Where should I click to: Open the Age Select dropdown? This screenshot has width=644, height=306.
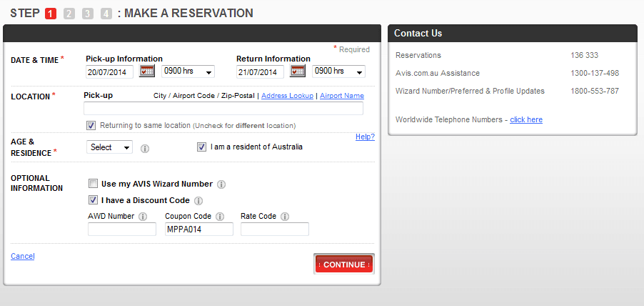pyautogui.click(x=109, y=147)
